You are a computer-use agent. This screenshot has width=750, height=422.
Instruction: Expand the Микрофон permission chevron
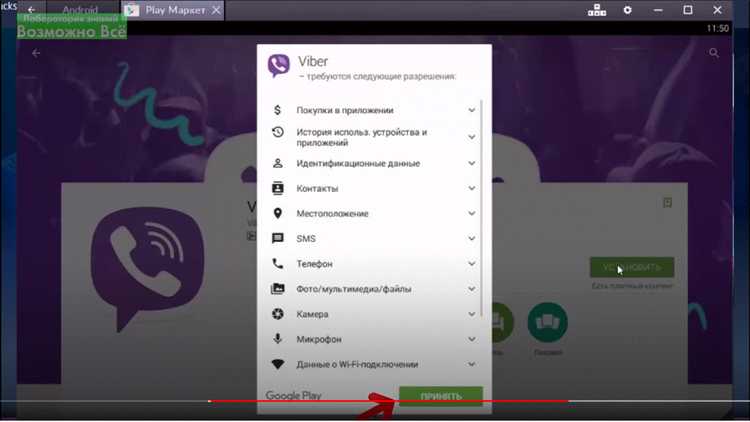472,339
